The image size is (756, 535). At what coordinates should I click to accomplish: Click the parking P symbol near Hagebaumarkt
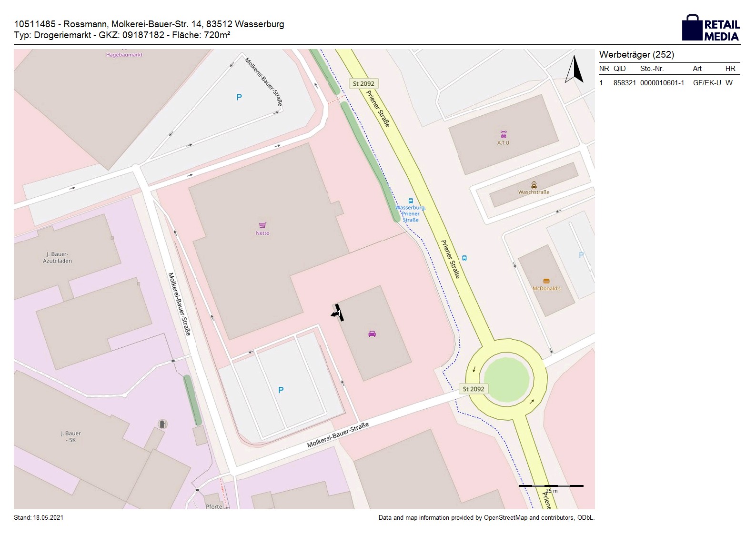coord(239,97)
